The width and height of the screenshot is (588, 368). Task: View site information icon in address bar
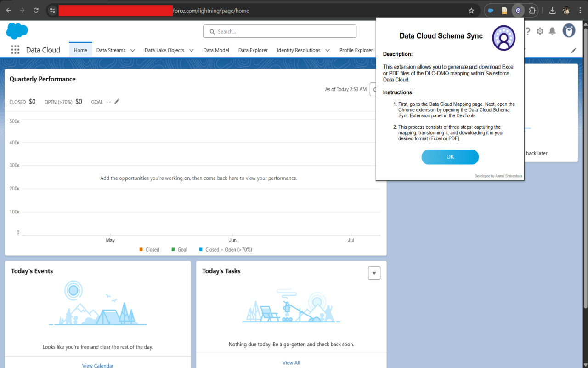(x=52, y=11)
